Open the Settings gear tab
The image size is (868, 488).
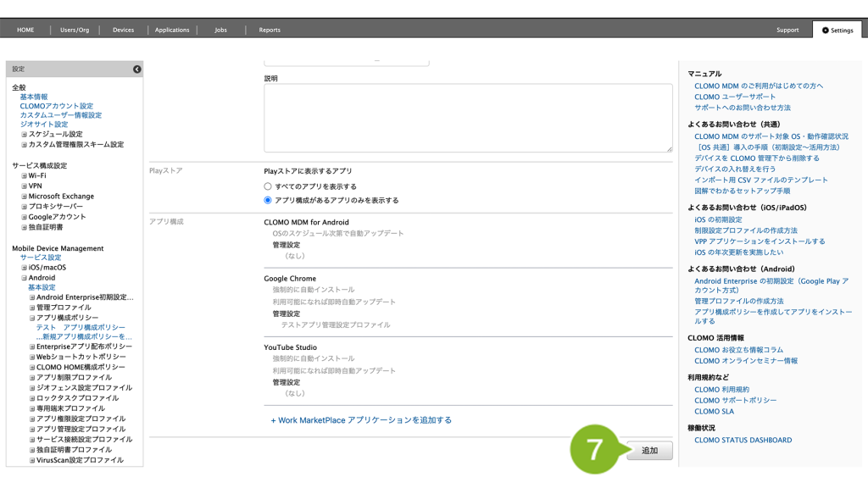coord(837,30)
